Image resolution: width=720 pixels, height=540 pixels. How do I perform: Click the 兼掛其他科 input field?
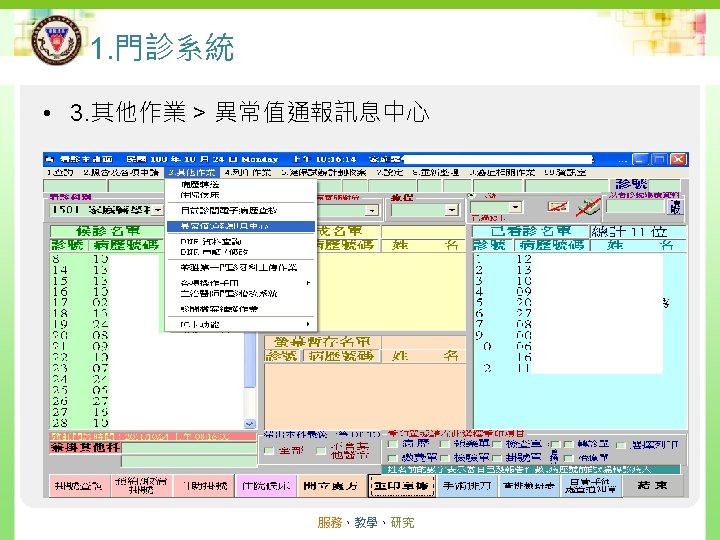[189, 448]
